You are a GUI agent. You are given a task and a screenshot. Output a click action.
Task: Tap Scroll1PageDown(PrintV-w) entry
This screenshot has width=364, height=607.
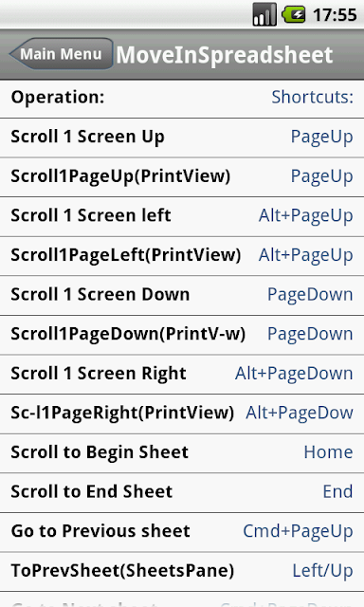(x=182, y=335)
